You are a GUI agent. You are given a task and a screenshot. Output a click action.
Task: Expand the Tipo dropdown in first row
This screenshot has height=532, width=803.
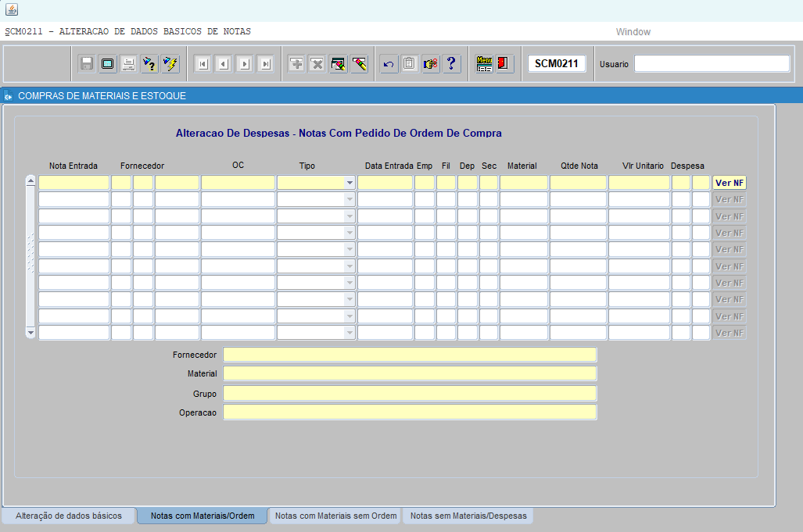[350, 183]
